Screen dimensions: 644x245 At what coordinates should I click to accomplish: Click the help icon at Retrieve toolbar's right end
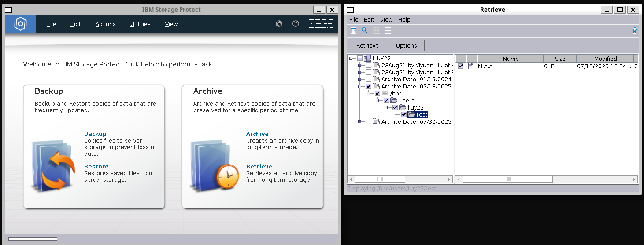[x=634, y=30]
